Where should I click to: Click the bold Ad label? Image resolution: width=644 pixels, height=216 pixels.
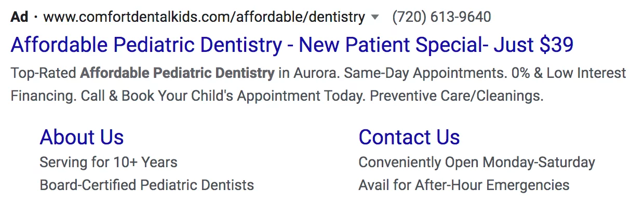pos(19,17)
